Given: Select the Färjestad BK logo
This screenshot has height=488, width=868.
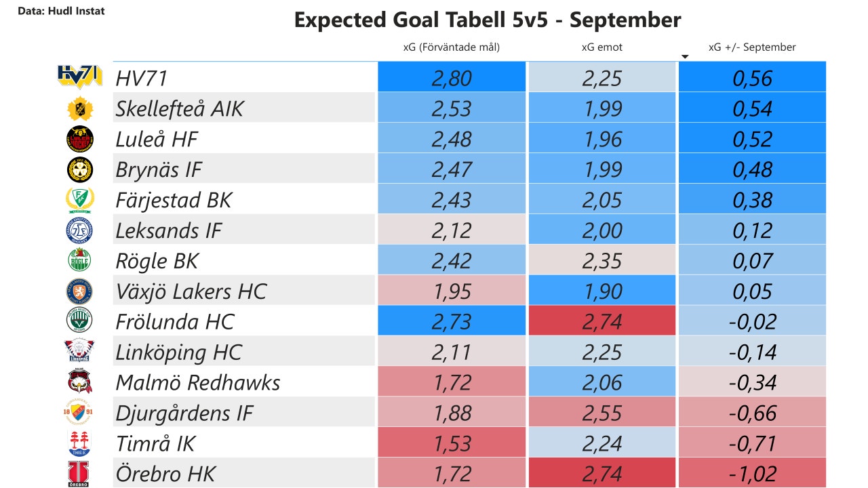Looking at the screenshot, I should coord(80,200).
